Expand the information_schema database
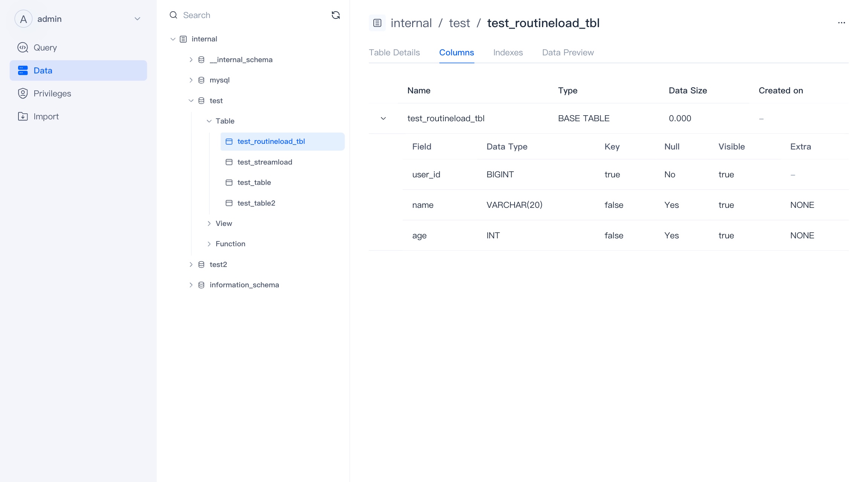Viewport: 868px width, 482px height. pos(191,285)
